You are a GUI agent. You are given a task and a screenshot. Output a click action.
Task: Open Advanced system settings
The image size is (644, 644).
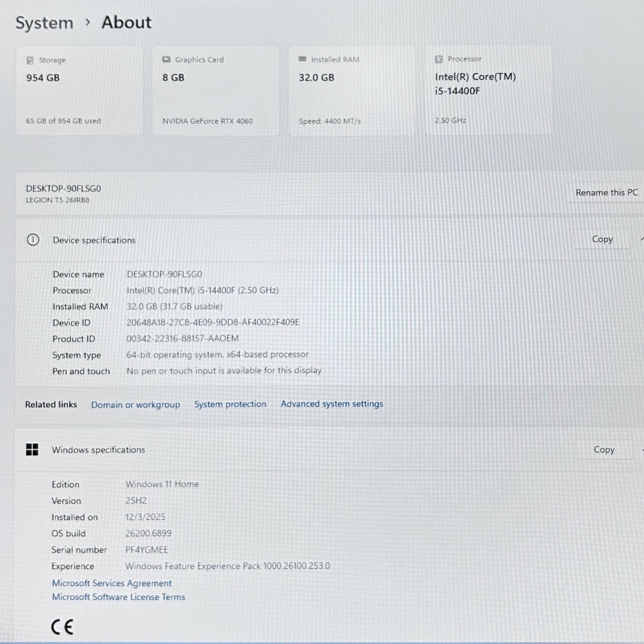tap(332, 404)
